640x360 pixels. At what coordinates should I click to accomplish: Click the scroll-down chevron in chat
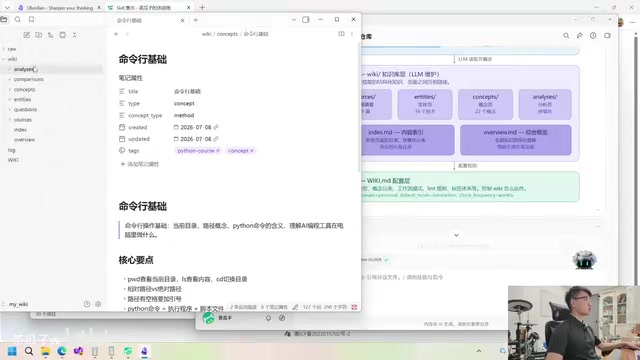coord(456,235)
